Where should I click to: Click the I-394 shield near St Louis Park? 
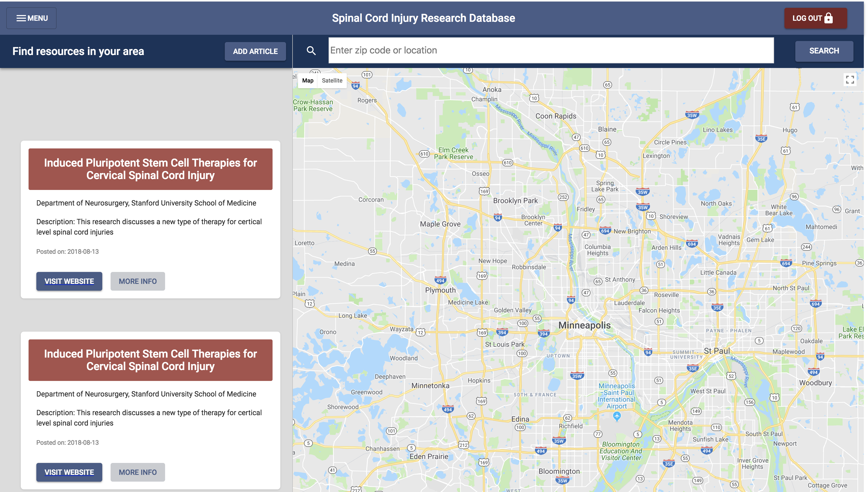tap(502, 332)
